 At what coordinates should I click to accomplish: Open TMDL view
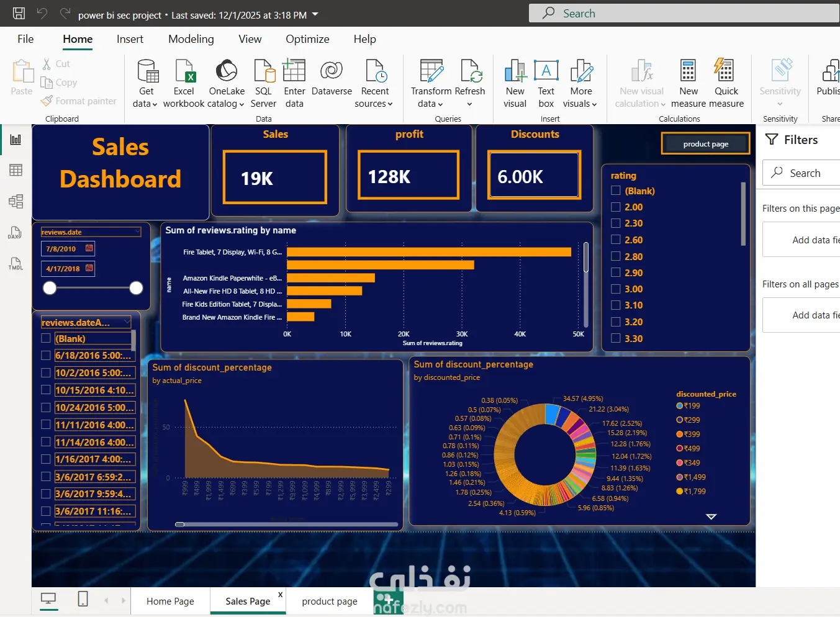point(16,263)
